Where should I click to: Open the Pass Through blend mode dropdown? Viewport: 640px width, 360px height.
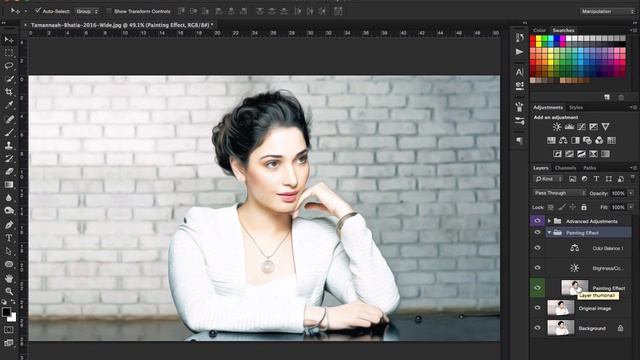pyautogui.click(x=560, y=193)
